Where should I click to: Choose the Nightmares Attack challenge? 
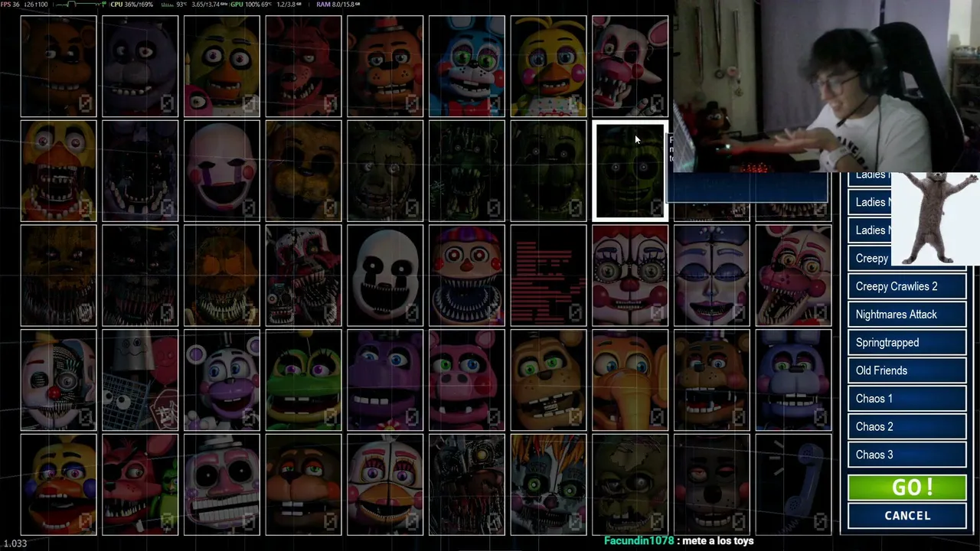(x=907, y=315)
